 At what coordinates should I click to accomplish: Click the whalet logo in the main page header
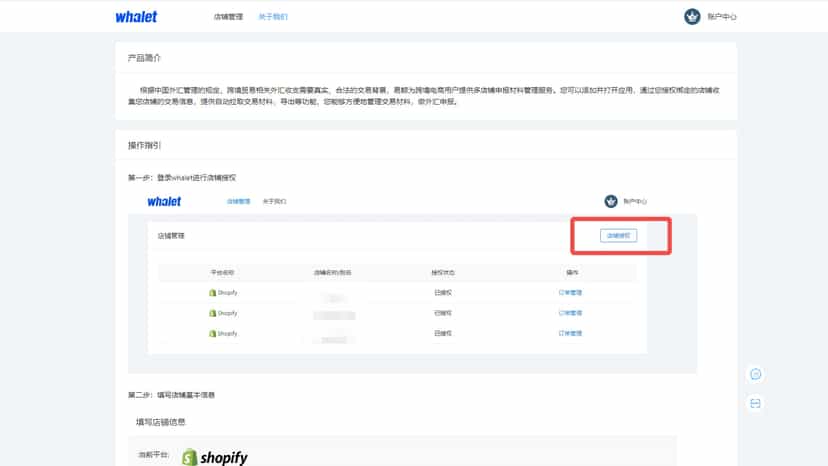tap(136, 17)
